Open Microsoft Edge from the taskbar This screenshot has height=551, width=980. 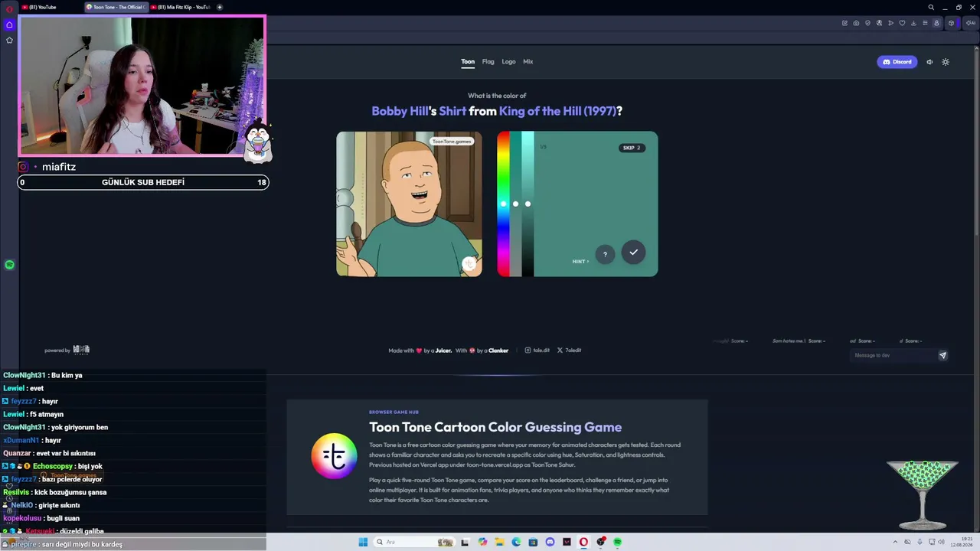point(516,542)
